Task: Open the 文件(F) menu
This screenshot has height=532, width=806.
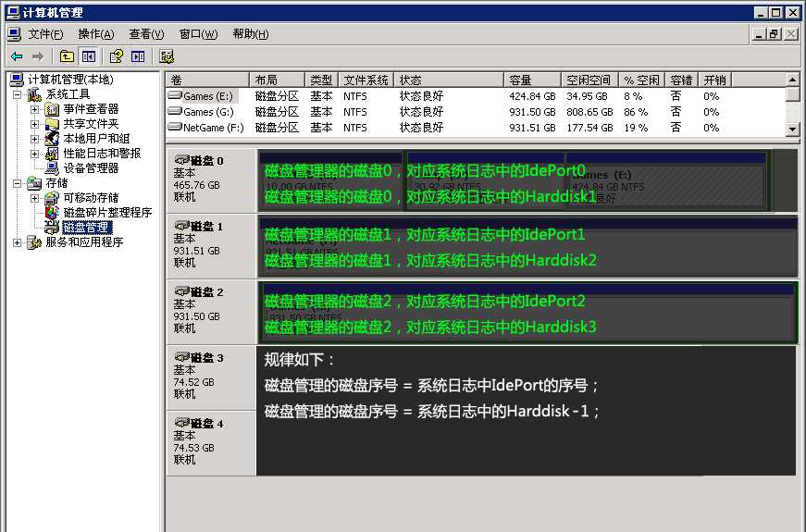Action: pyautogui.click(x=45, y=34)
